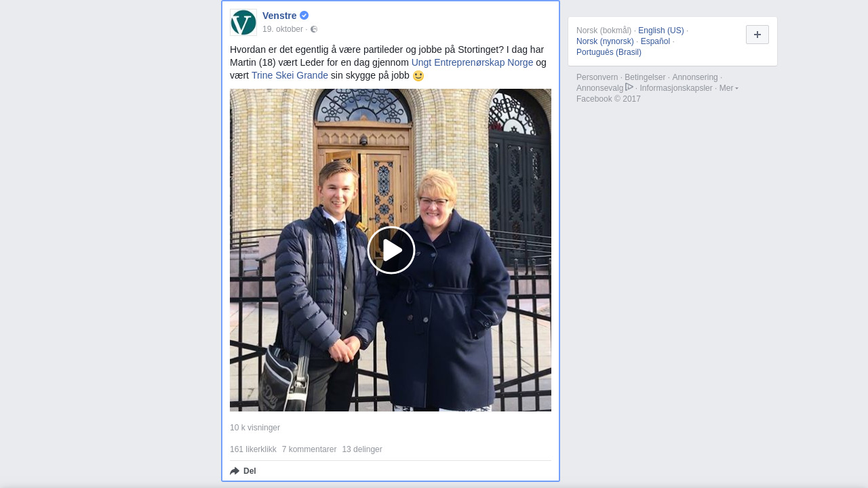This screenshot has width=868, height=488.
Task: Open the 19. oktober timestamp link
Action: 283,29
